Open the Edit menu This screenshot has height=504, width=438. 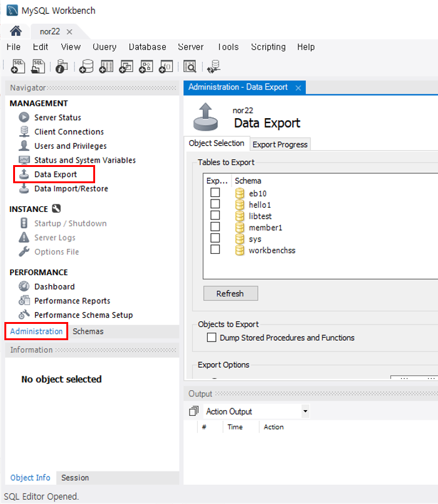pyautogui.click(x=41, y=47)
